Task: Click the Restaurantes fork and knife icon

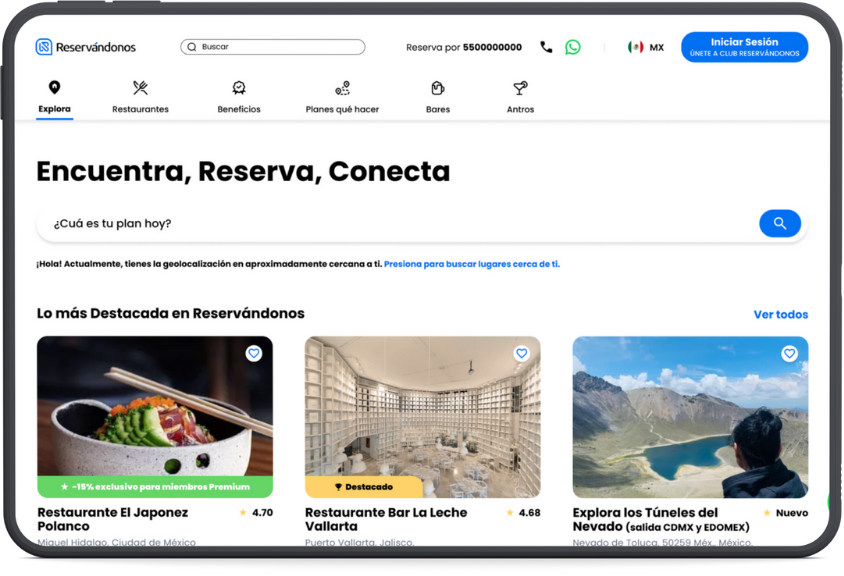Action: point(140,87)
